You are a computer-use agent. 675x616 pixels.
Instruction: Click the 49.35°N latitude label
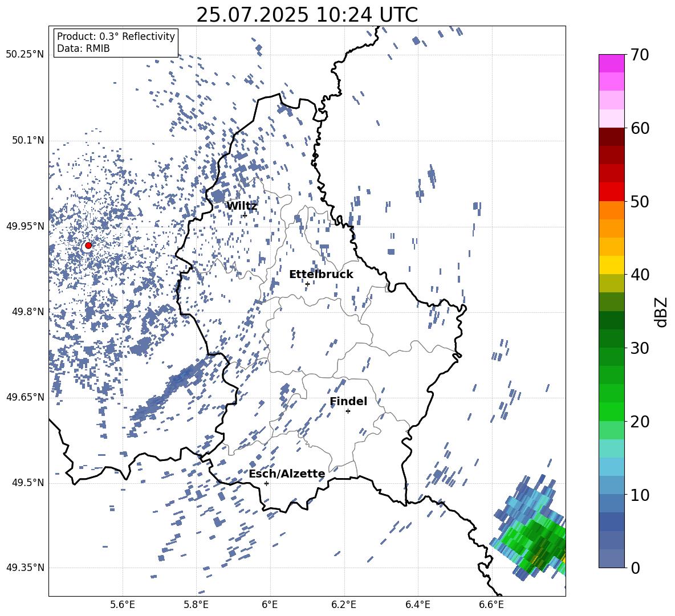25,568
